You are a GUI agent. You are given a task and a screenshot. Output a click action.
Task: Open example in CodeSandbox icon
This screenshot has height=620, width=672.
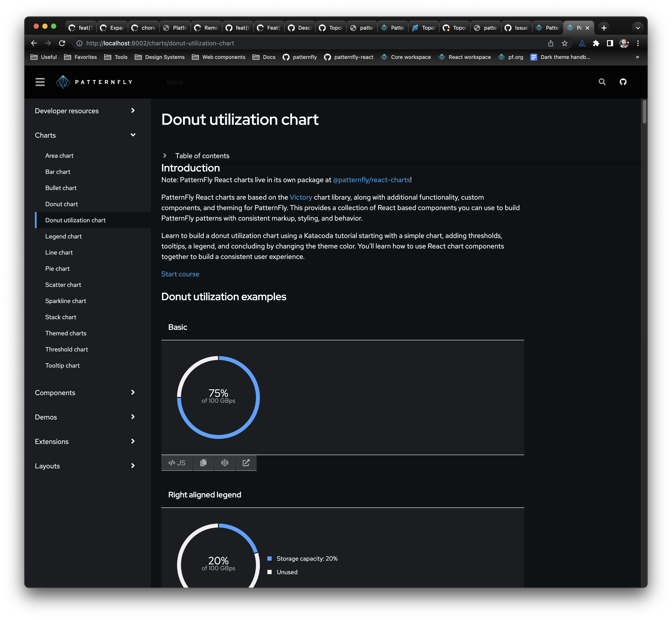click(x=225, y=463)
